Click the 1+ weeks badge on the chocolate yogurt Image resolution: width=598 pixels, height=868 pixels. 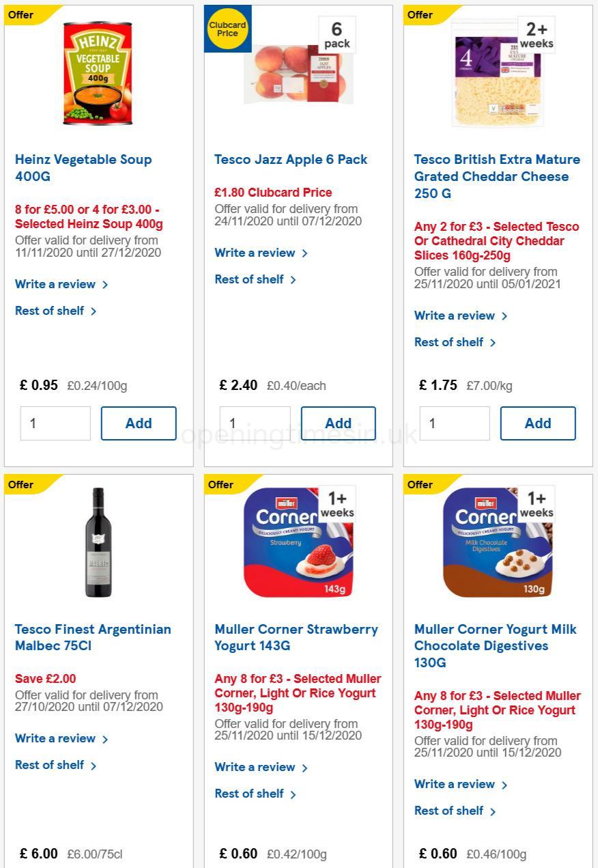click(x=536, y=505)
